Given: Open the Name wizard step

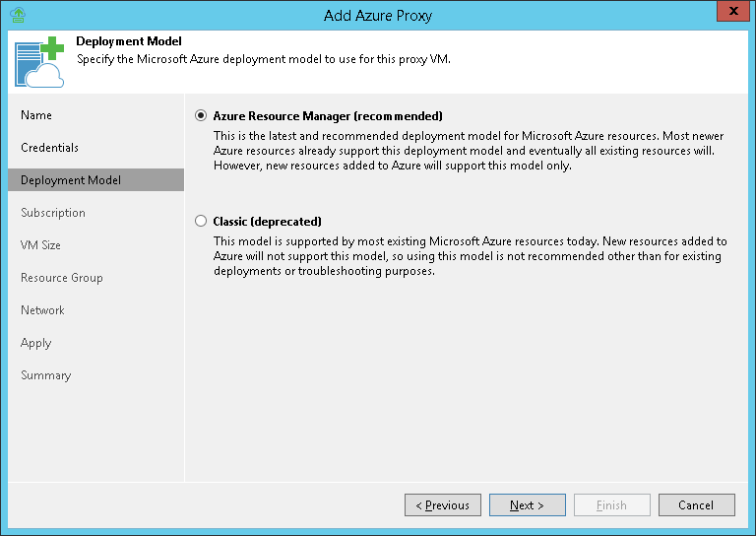Looking at the screenshot, I should [36, 115].
